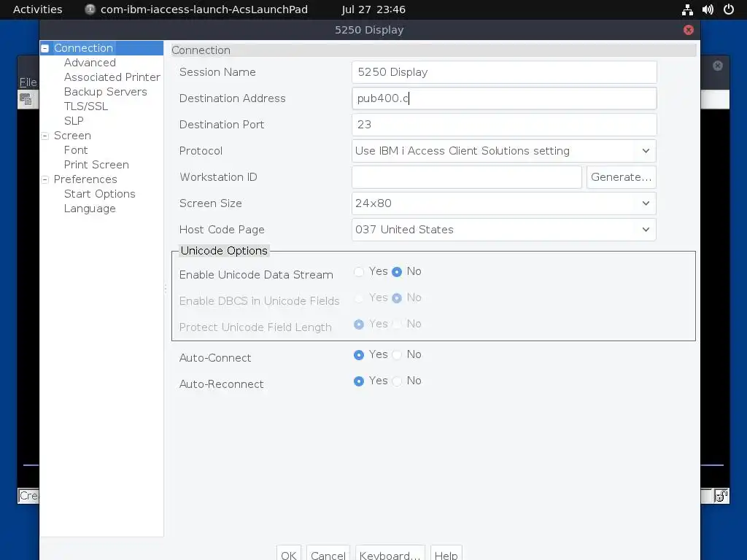Click the Cancel button
The width and height of the screenshot is (747, 560).
tap(328, 554)
